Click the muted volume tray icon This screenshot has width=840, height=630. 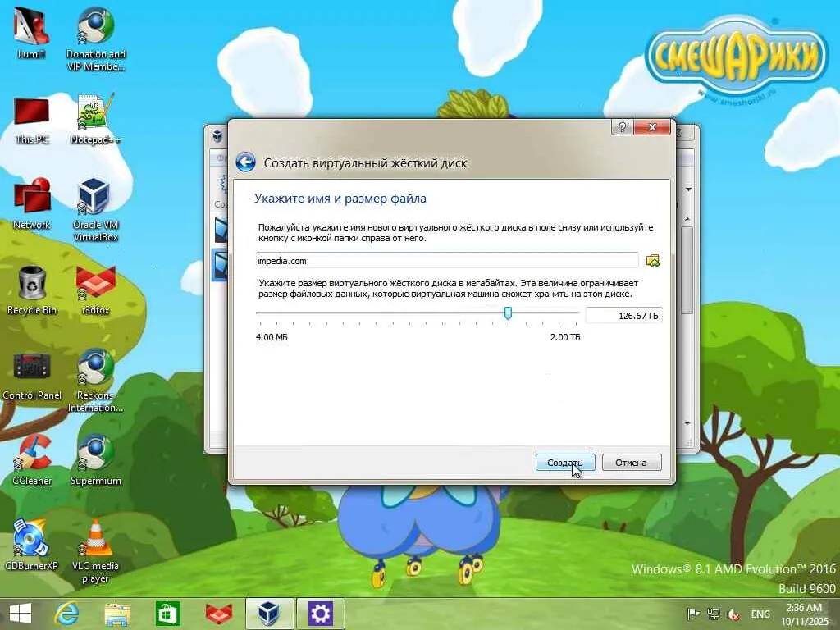pos(733,614)
